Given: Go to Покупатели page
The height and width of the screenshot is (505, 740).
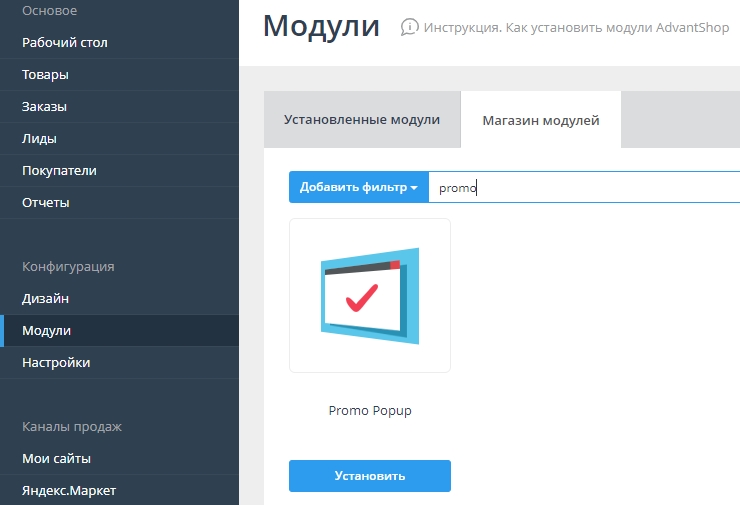Looking at the screenshot, I should (x=60, y=171).
